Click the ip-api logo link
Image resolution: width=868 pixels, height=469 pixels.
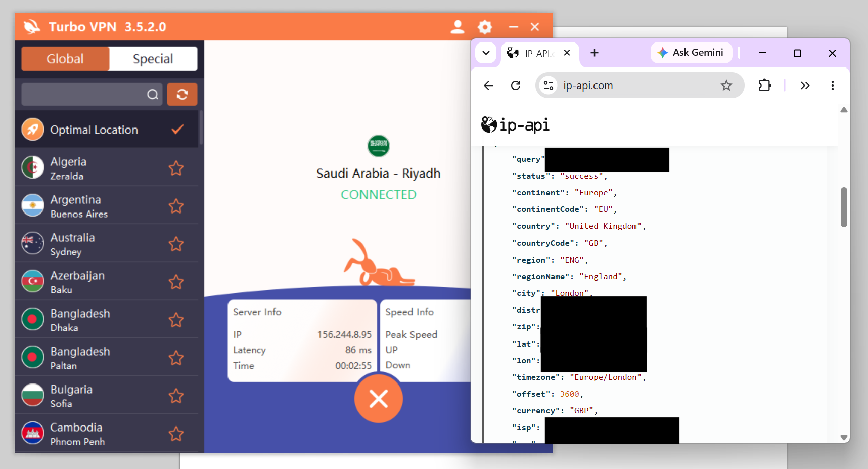tap(516, 124)
